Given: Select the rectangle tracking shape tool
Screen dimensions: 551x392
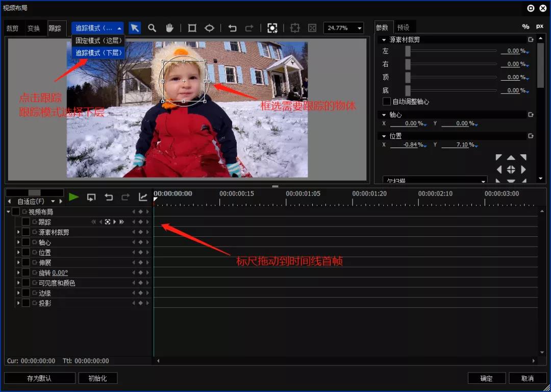Looking at the screenshot, I should coord(192,28).
